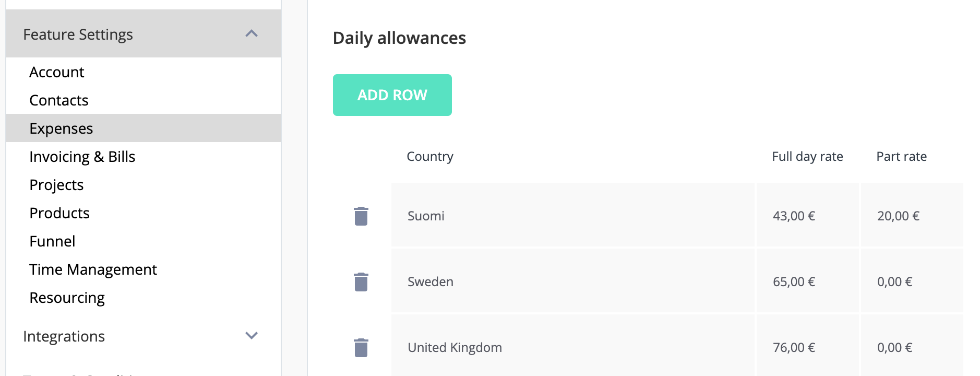Open the Contacts settings page
Image resolution: width=980 pixels, height=376 pixels.
click(59, 100)
